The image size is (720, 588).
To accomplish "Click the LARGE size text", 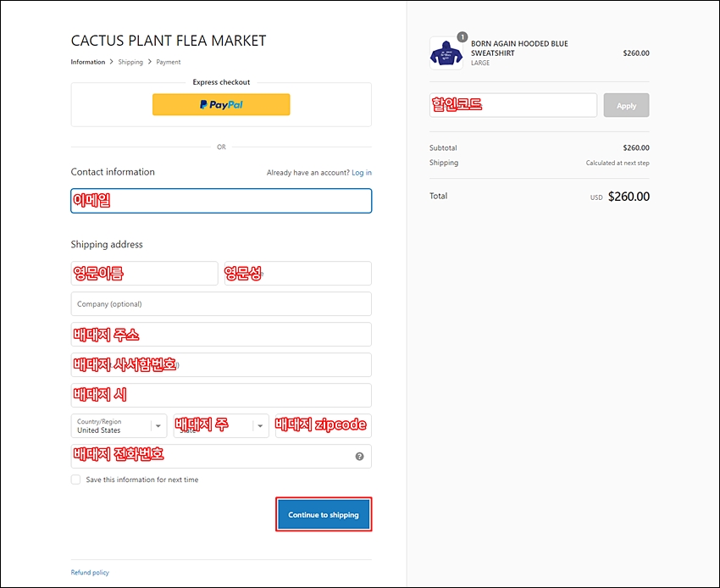I will pyautogui.click(x=480, y=63).
